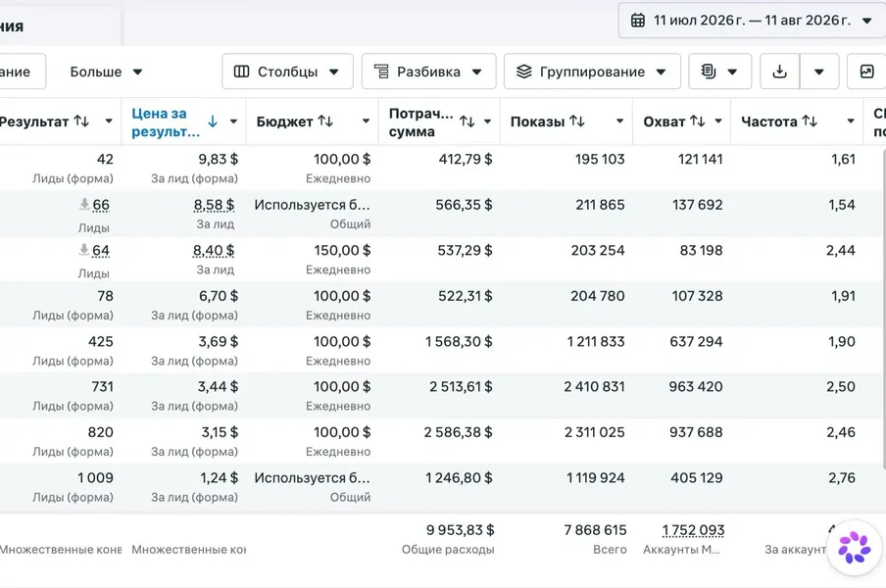Click the cost link 8,58 $

214,205
